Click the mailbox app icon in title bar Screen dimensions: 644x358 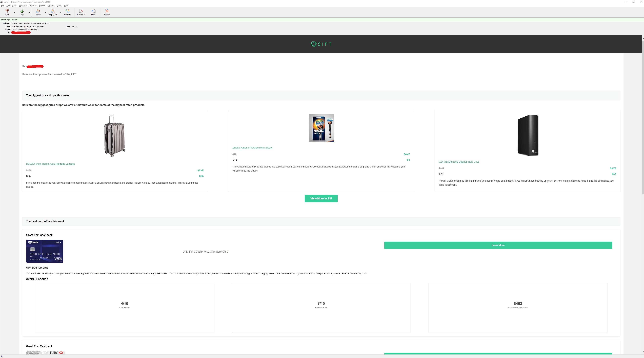2,2
